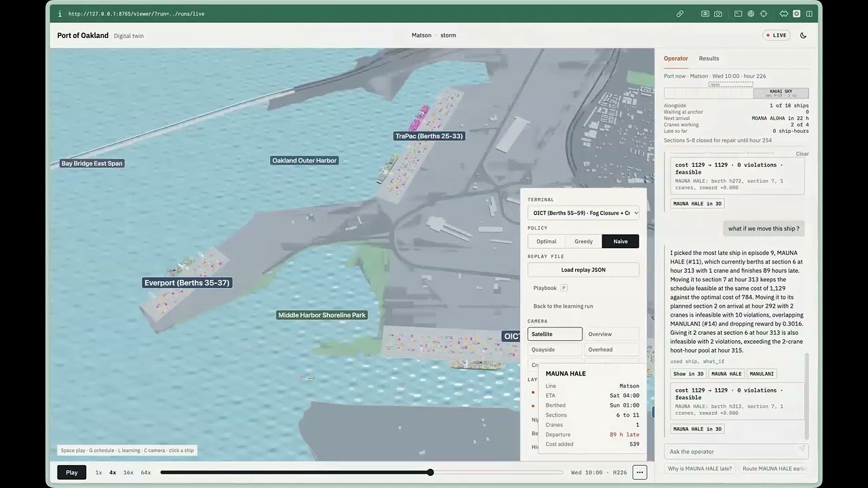Switch camera to Overhead view
This screenshot has width=868, height=488.
click(x=611, y=350)
